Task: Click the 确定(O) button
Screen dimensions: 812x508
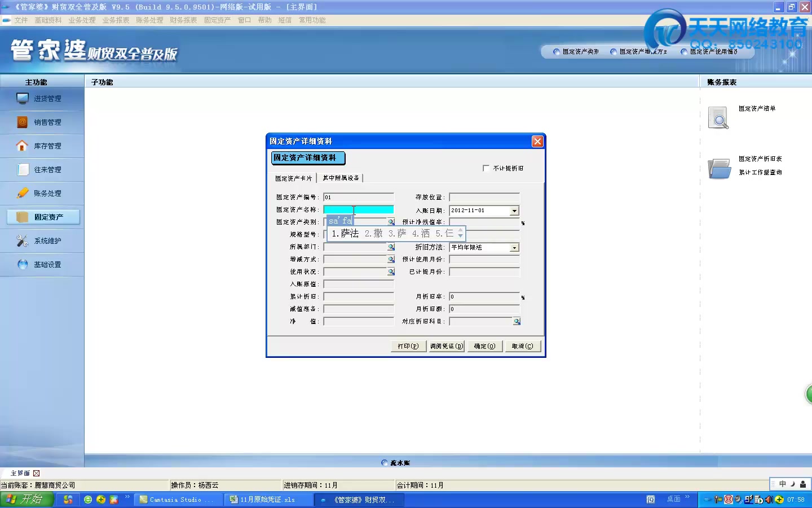Action: (x=485, y=346)
